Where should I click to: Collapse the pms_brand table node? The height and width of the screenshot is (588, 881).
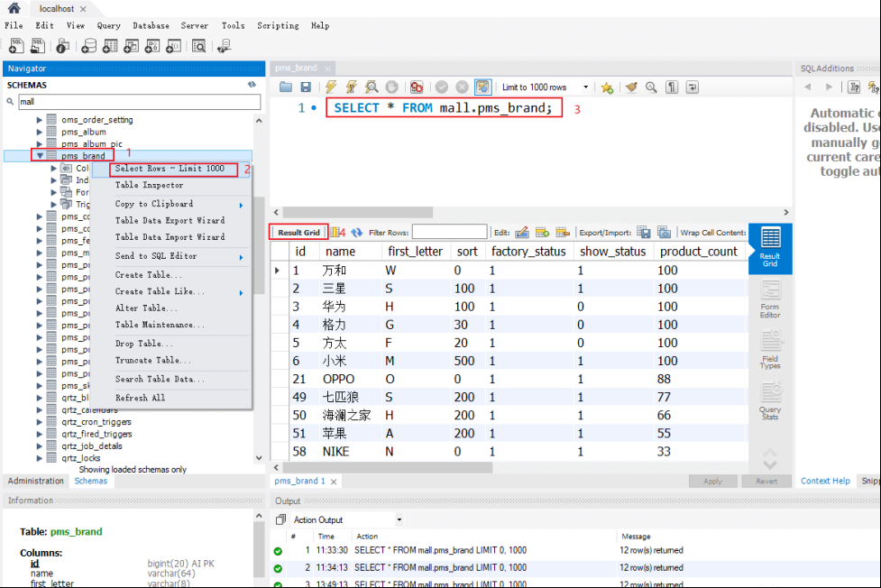40,156
